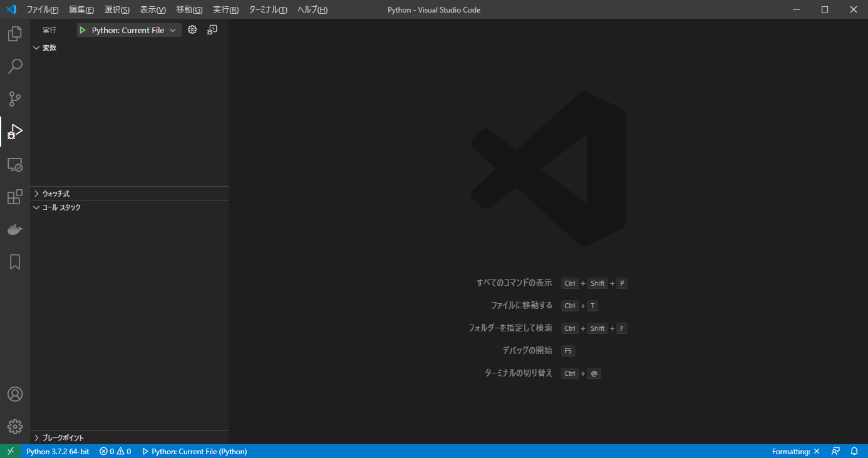Open Python: Current File configuration dropdown
The height and width of the screenshot is (458, 868).
[x=129, y=30]
